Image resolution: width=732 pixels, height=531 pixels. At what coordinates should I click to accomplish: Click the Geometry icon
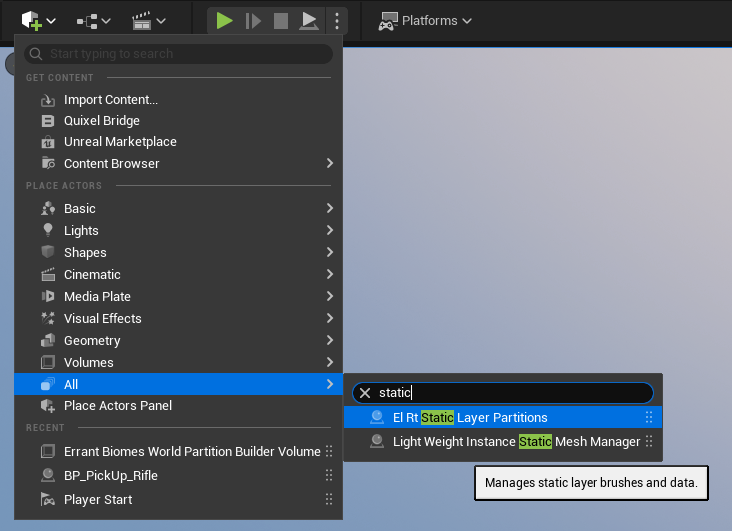click(48, 340)
